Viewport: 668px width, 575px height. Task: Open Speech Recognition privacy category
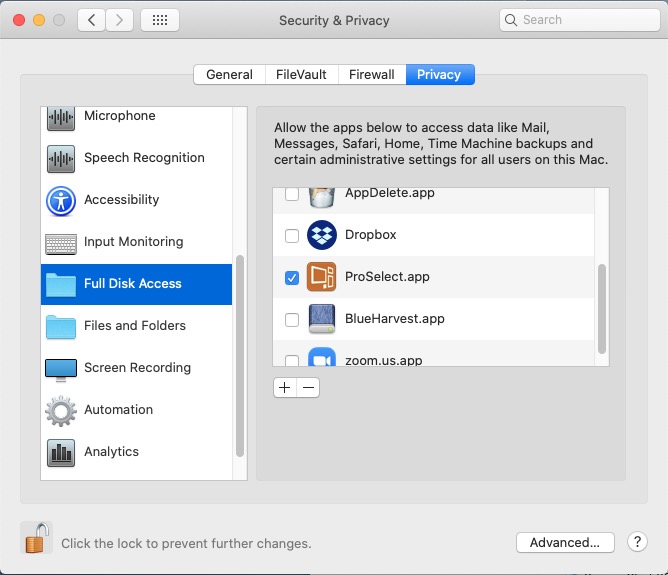[x=143, y=158]
